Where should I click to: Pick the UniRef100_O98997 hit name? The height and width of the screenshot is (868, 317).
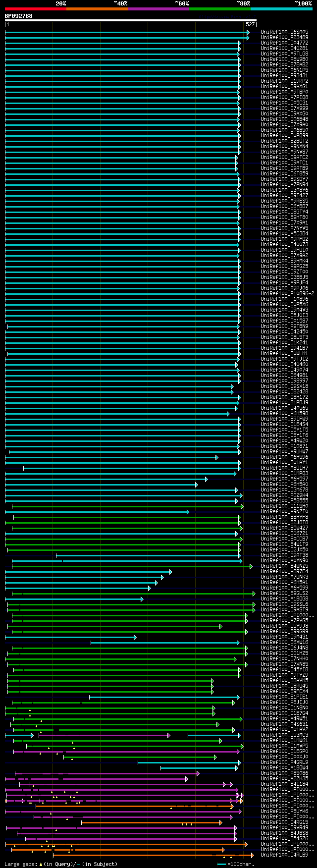[x=284, y=381]
